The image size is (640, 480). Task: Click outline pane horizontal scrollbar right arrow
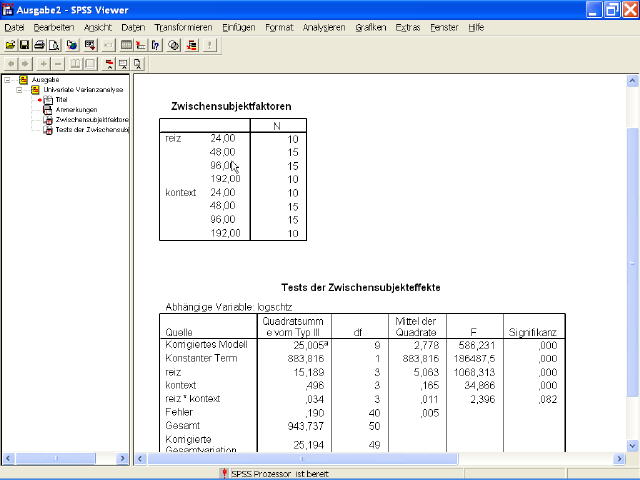coord(124,459)
